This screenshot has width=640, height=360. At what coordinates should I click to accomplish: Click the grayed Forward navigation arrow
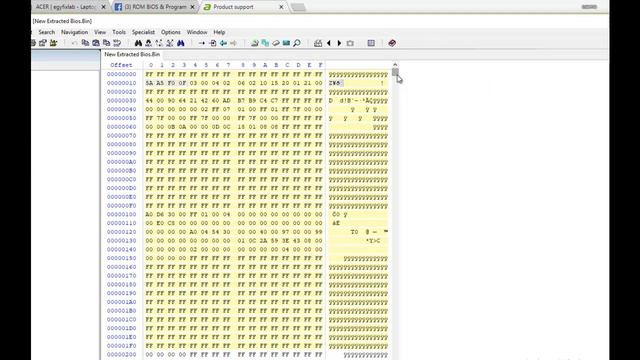click(233, 43)
